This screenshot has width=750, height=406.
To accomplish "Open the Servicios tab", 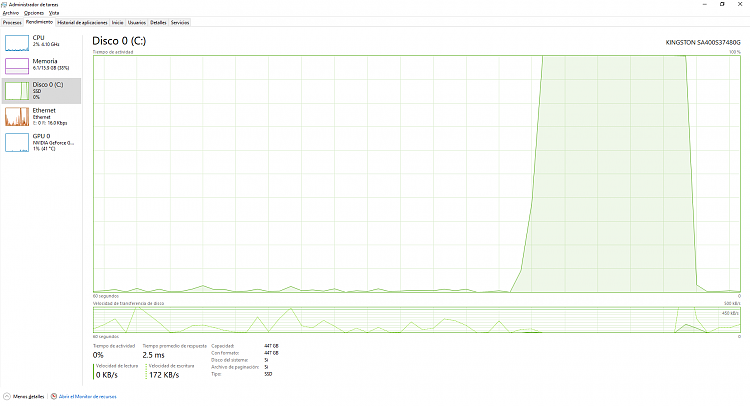I will (x=180, y=22).
